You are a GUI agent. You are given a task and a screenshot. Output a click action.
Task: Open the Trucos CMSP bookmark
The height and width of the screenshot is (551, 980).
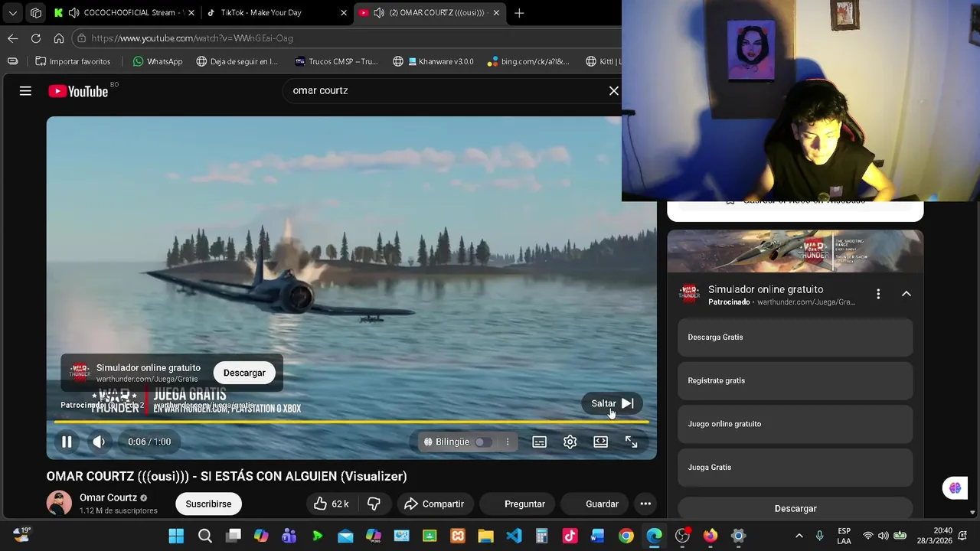pyautogui.click(x=336, y=61)
